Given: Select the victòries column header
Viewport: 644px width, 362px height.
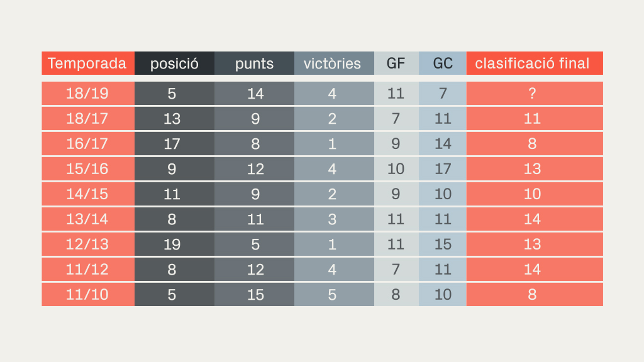Looking at the screenshot, I should (x=335, y=63).
